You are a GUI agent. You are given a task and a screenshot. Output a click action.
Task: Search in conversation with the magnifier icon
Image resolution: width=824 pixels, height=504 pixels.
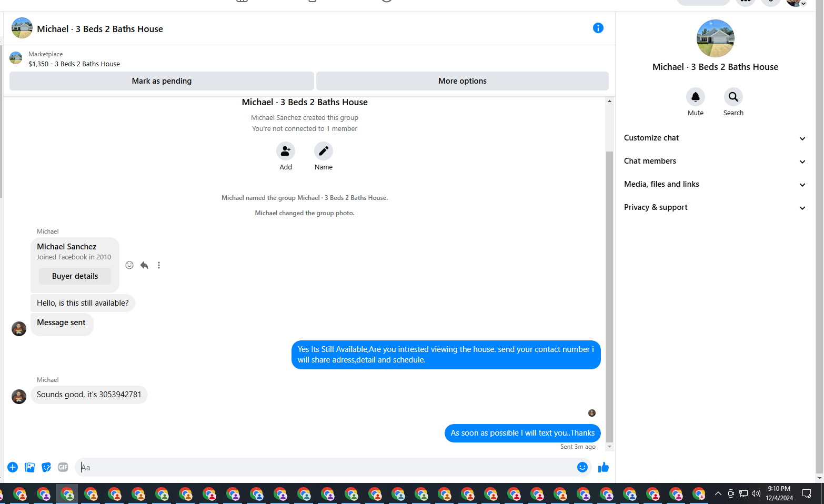click(x=733, y=97)
